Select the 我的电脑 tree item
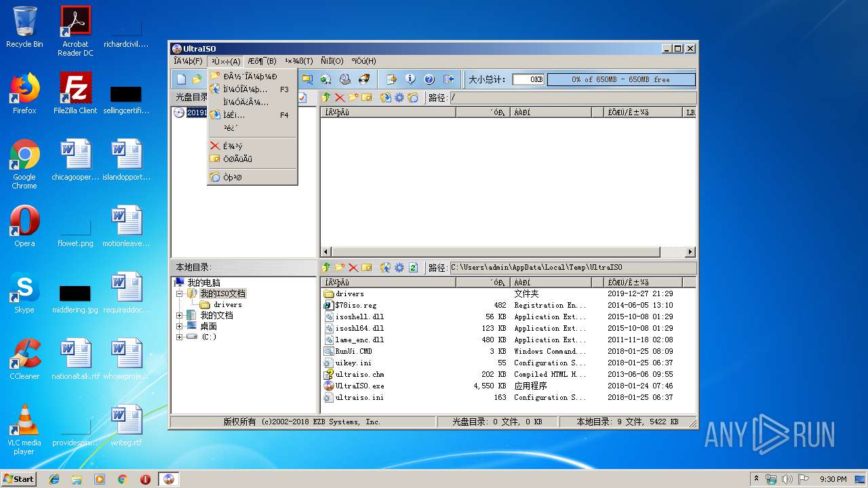This screenshot has height=488, width=868. coord(203,283)
